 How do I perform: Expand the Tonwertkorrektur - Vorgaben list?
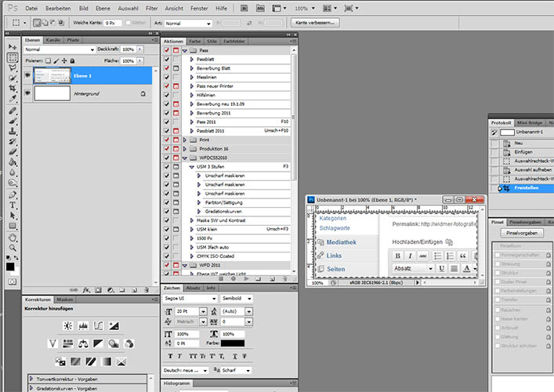click(32, 379)
